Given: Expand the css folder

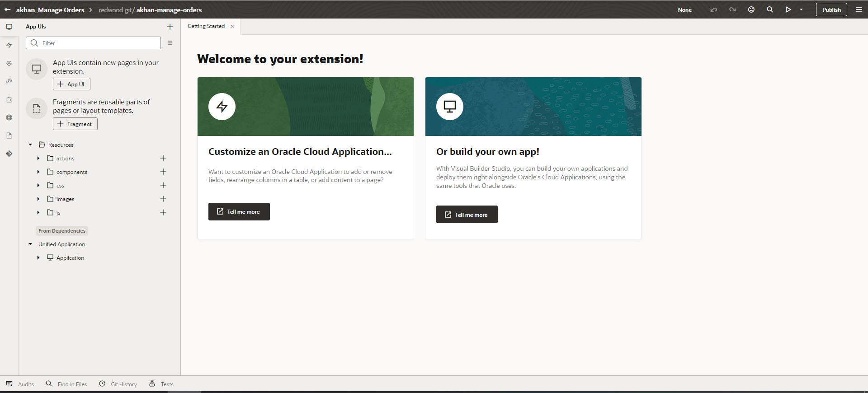Looking at the screenshot, I should [x=38, y=185].
